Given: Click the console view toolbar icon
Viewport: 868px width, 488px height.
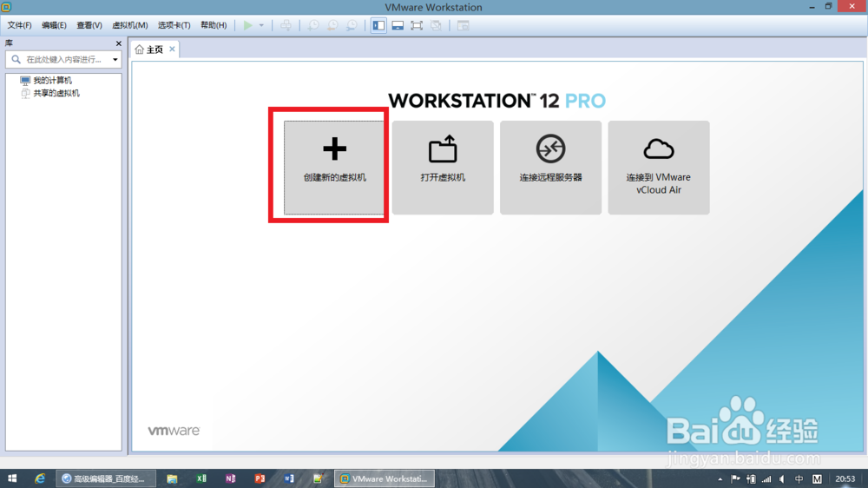Looking at the screenshot, I should coord(463,25).
